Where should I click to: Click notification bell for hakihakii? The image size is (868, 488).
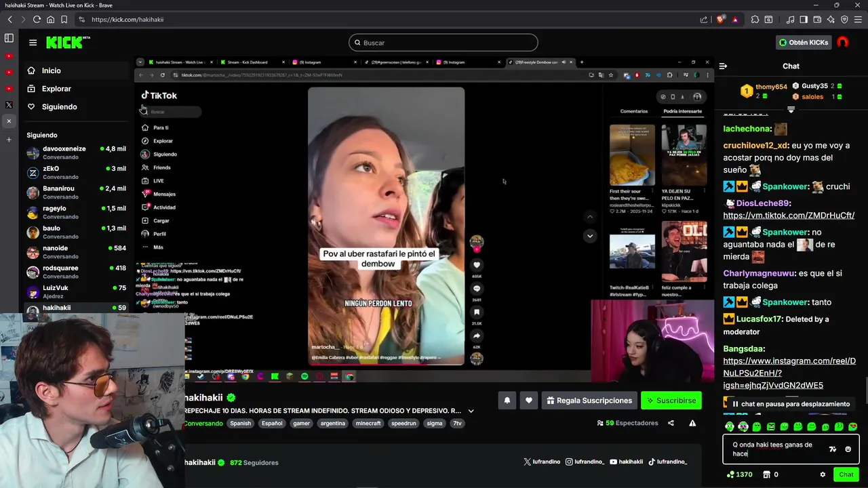(507, 401)
